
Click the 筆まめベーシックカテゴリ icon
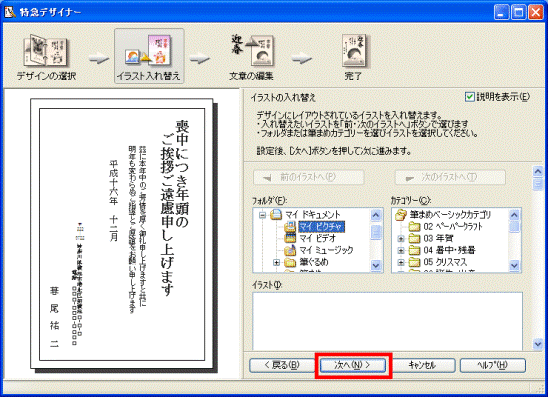(401, 215)
